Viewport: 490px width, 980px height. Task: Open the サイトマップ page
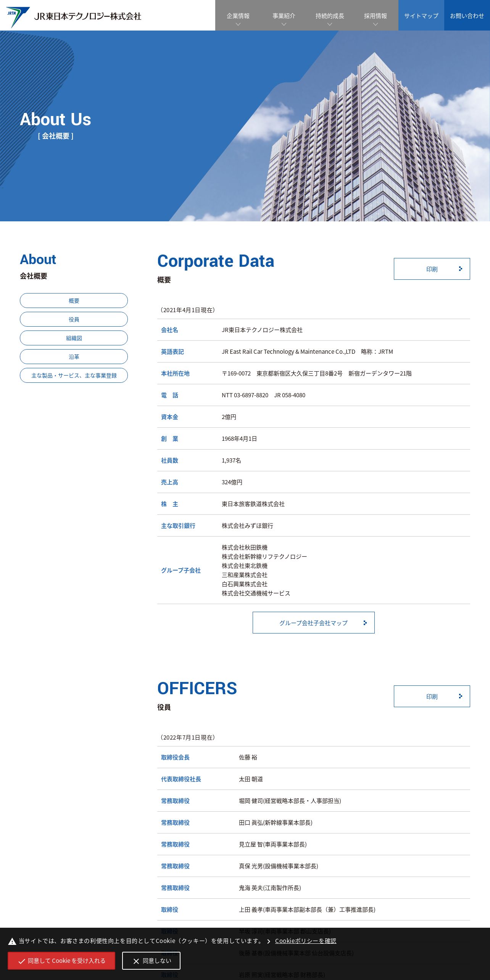pos(421,16)
